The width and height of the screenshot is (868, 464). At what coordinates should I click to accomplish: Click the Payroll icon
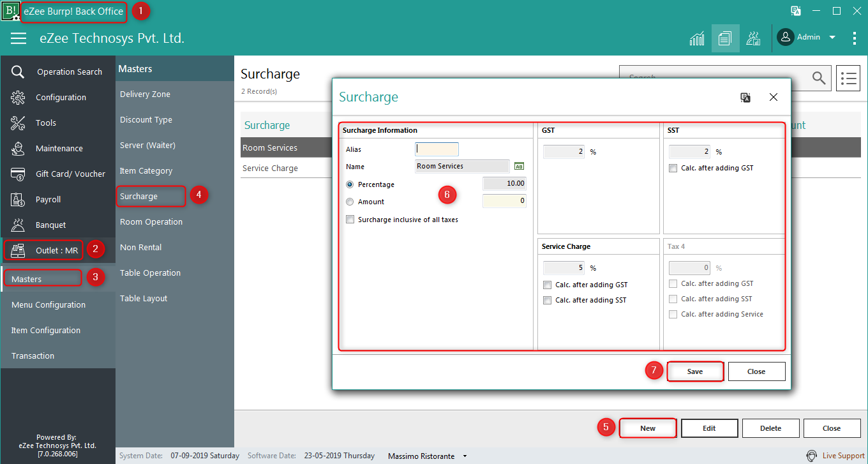(18, 200)
